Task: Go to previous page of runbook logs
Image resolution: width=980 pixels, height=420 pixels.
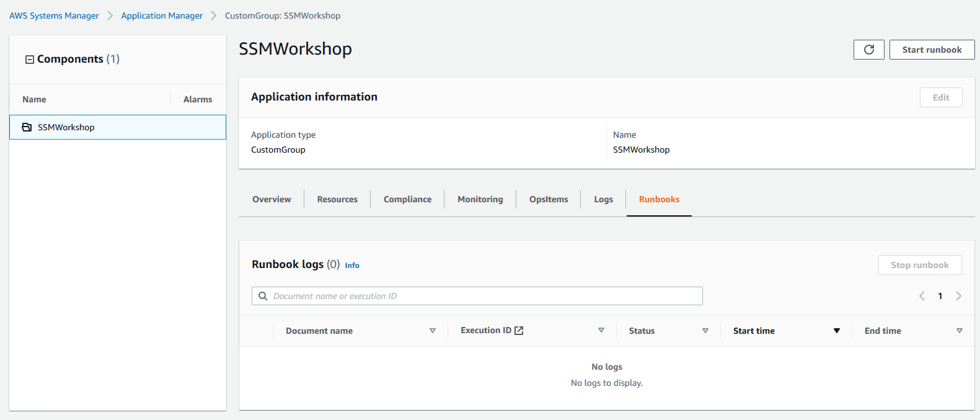Action: (x=922, y=296)
